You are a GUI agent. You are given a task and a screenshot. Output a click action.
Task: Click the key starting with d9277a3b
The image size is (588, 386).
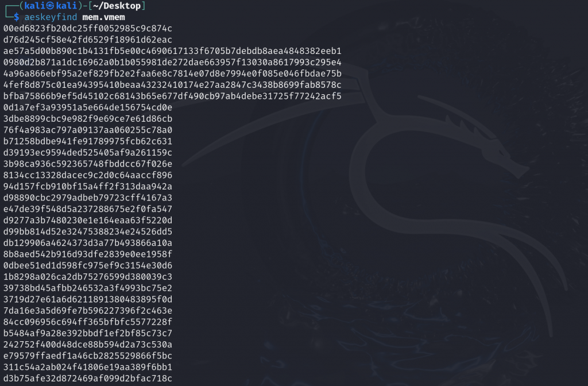[88, 220]
